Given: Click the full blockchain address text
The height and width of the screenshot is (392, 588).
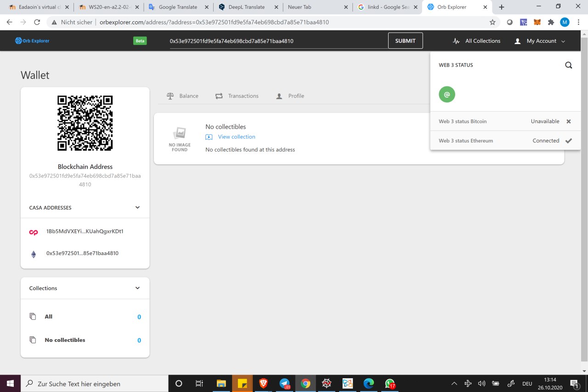Looking at the screenshot, I should click(85, 180).
